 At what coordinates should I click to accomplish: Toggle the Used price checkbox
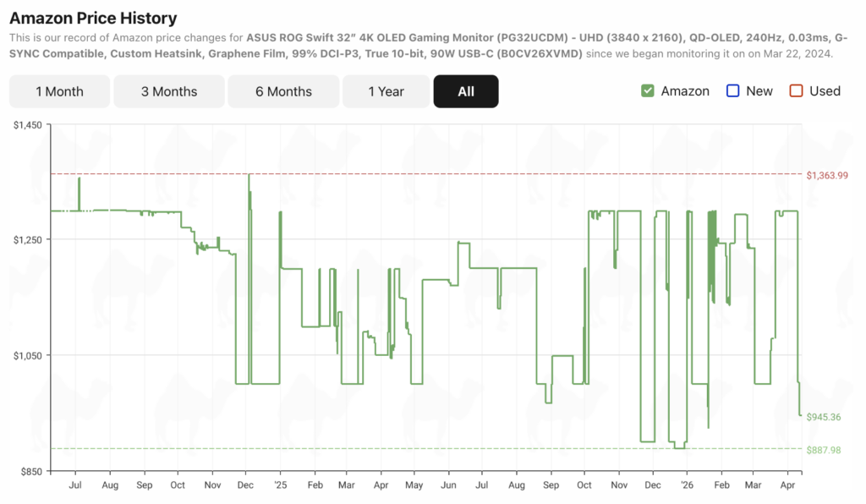[x=796, y=91]
